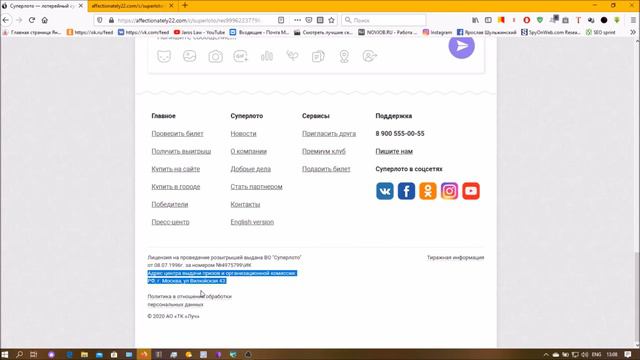Click the Купить на сайте link
640x360 pixels.
[176, 169]
